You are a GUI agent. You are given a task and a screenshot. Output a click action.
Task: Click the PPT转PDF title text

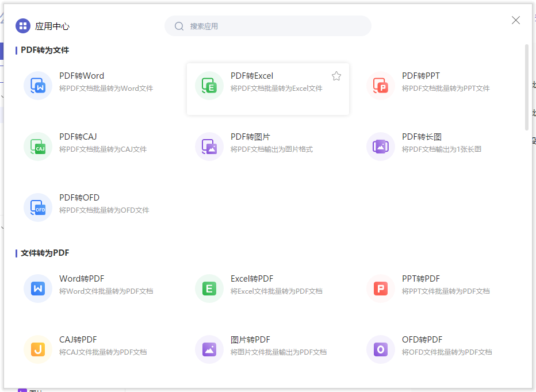coord(421,279)
